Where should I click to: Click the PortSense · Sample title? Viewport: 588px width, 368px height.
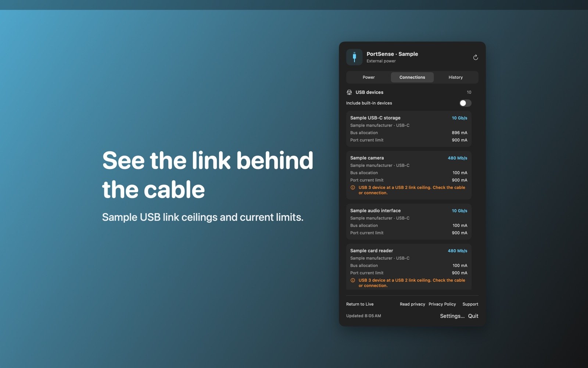pyautogui.click(x=392, y=54)
